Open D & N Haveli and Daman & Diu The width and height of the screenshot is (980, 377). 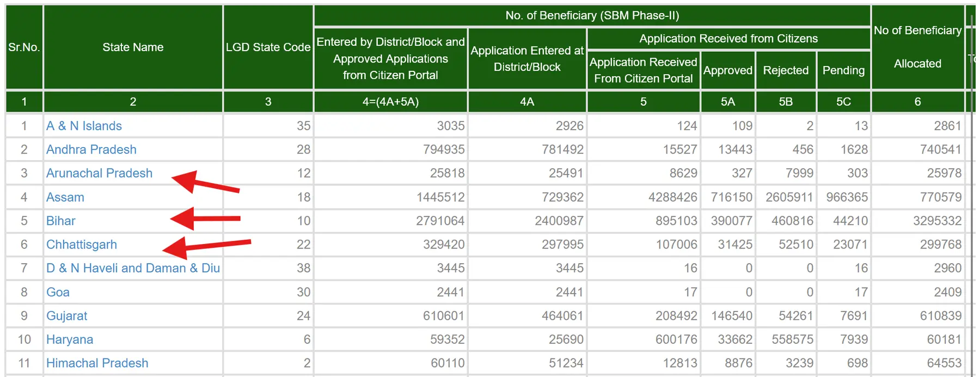[x=133, y=268]
